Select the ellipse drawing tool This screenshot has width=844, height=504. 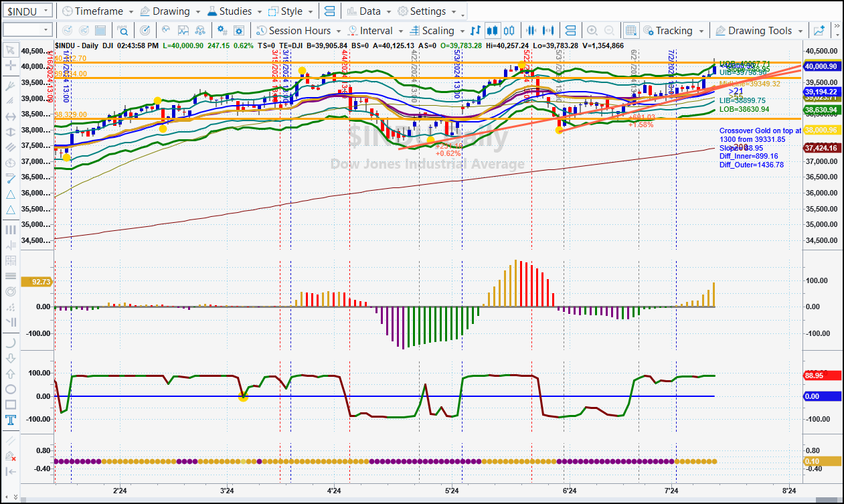click(10, 389)
